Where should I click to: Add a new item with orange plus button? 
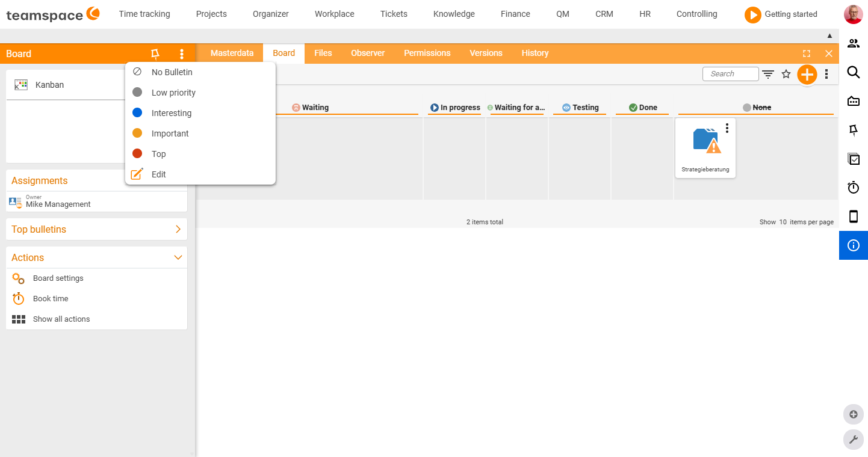point(807,75)
